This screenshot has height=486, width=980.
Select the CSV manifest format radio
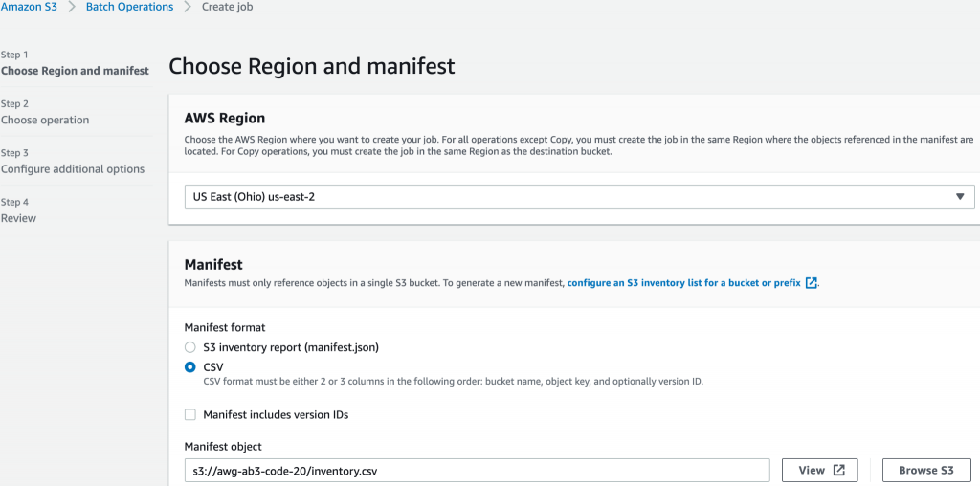(x=190, y=367)
